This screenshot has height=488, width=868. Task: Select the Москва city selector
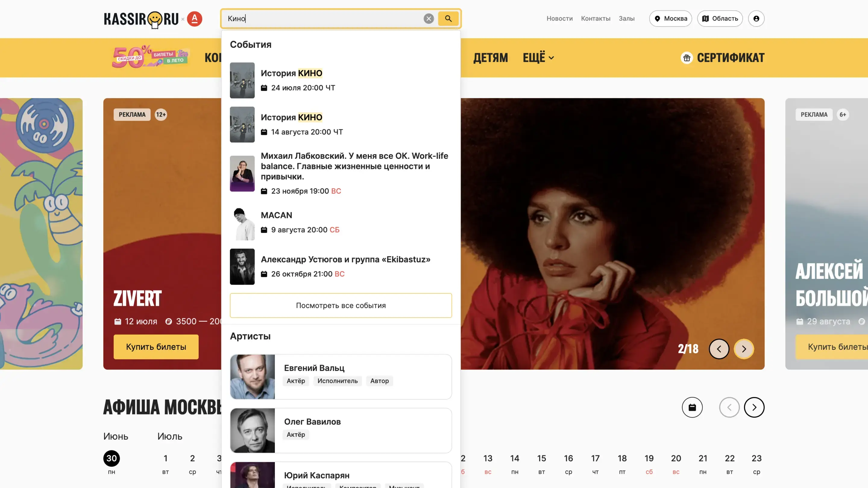click(671, 18)
